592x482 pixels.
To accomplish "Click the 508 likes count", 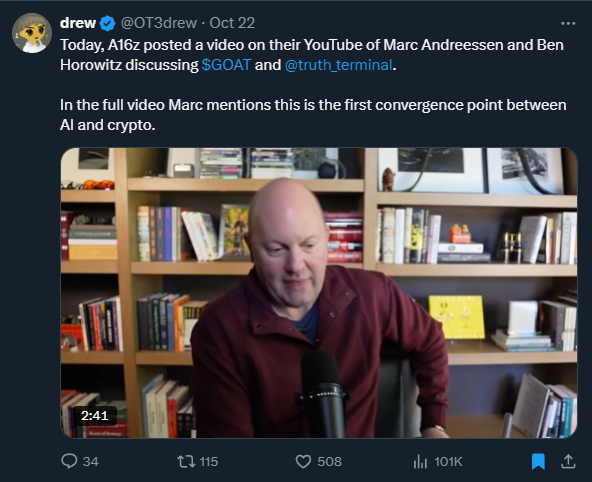I will click(x=330, y=462).
